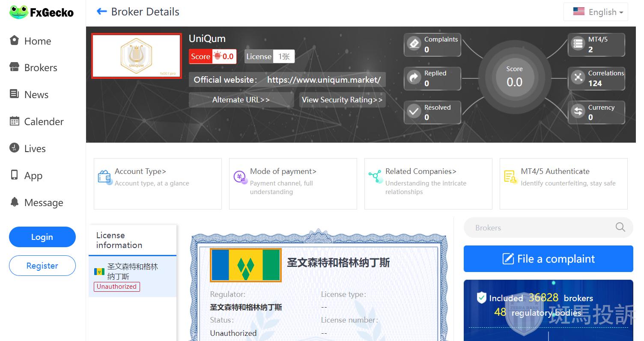Click into the Brokers search field
This screenshot has width=644, height=341.
tap(540, 227)
